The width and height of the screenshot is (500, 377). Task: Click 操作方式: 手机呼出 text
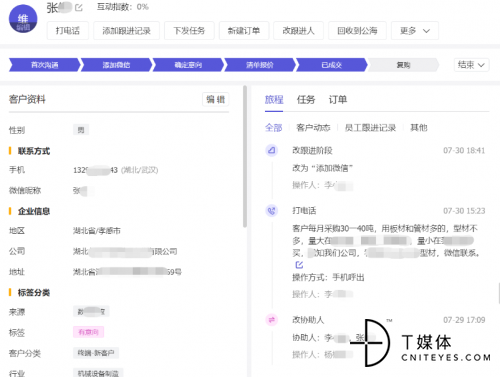pyautogui.click(x=328, y=277)
